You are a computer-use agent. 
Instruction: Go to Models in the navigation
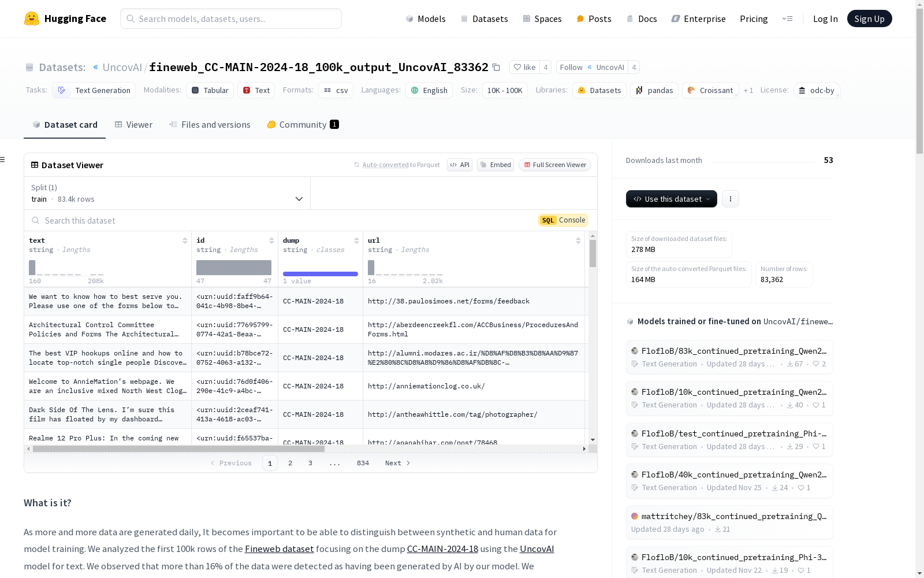426,18
